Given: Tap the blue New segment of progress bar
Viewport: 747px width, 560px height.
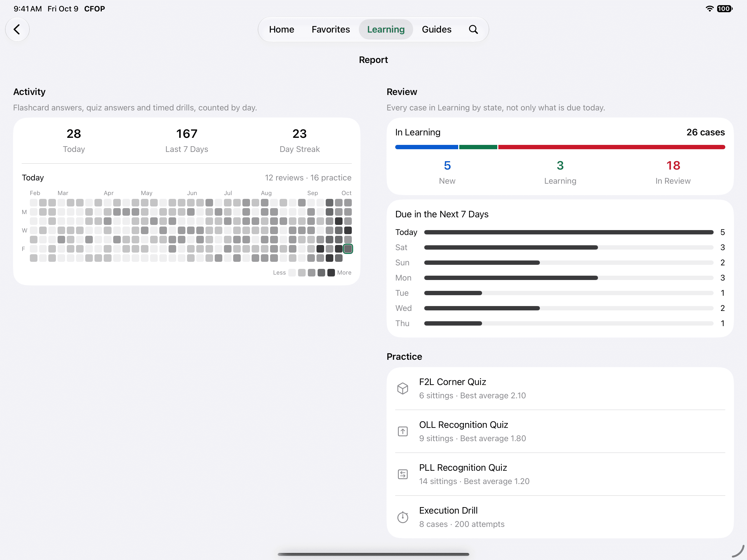Looking at the screenshot, I should [x=426, y=147].
